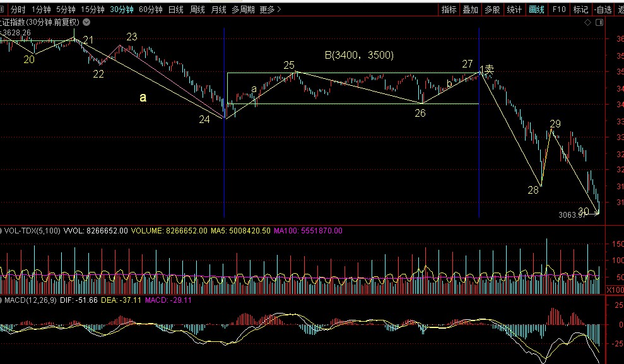Expand the 更多 periods menu
This screenshot has height=364, width=624.
coord(270,9)
